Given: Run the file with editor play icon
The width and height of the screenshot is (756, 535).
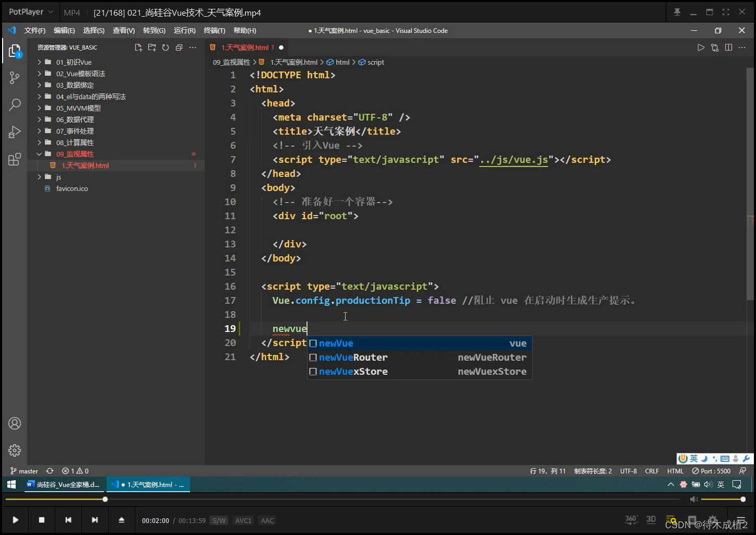Looking at the screenshot, I should 701,47.
